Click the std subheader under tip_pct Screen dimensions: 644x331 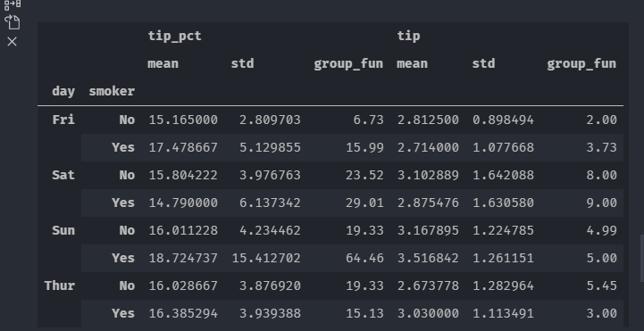[x=242, y=63]
